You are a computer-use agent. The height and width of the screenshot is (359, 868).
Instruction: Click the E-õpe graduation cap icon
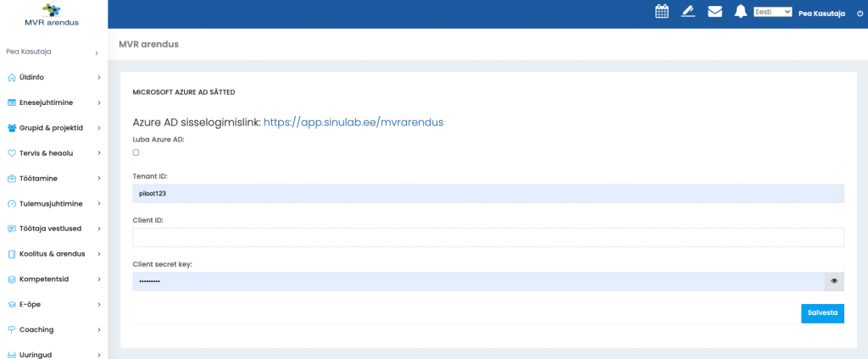pos(12,304)
